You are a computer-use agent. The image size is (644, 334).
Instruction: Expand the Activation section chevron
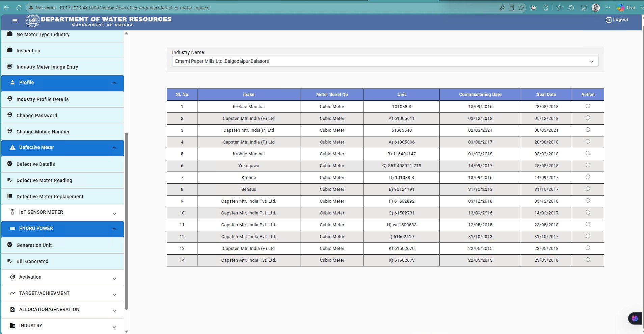(x=114, y=279)
